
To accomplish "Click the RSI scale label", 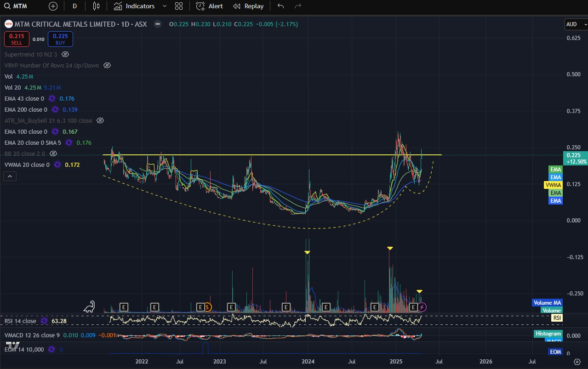I will point(557,318).
